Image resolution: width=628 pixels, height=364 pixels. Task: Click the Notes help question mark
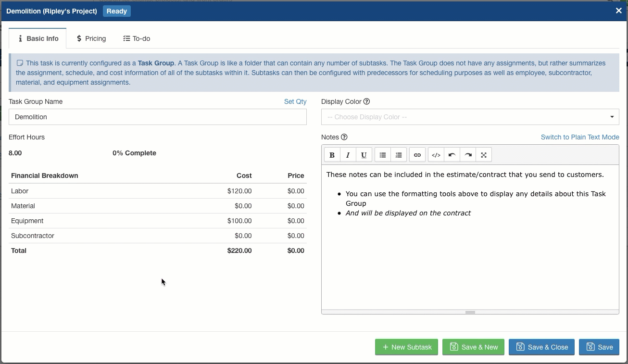(x=344, y=137)
